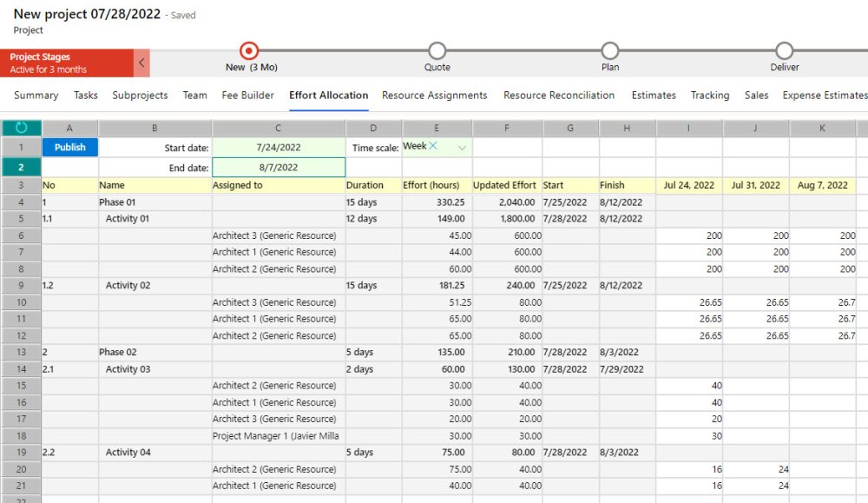
Task: Collapse the Project Stages panel chevron
Action: click(x=141, y=63)
